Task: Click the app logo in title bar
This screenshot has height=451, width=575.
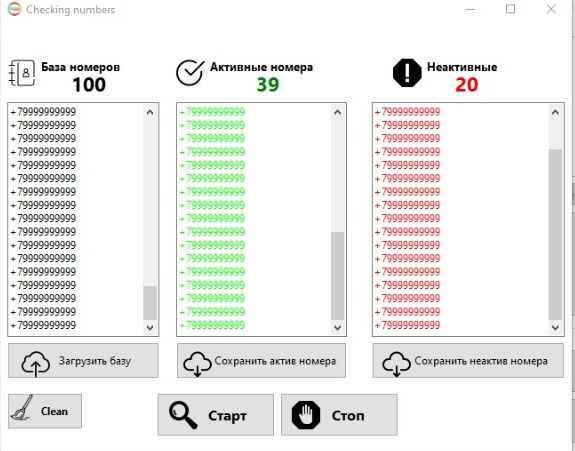Action: coord(14,9)
